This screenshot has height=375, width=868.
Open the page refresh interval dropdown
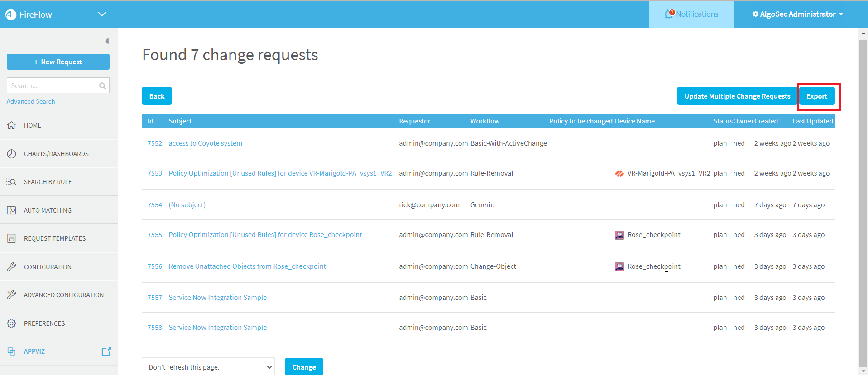[x=208, y=367]
